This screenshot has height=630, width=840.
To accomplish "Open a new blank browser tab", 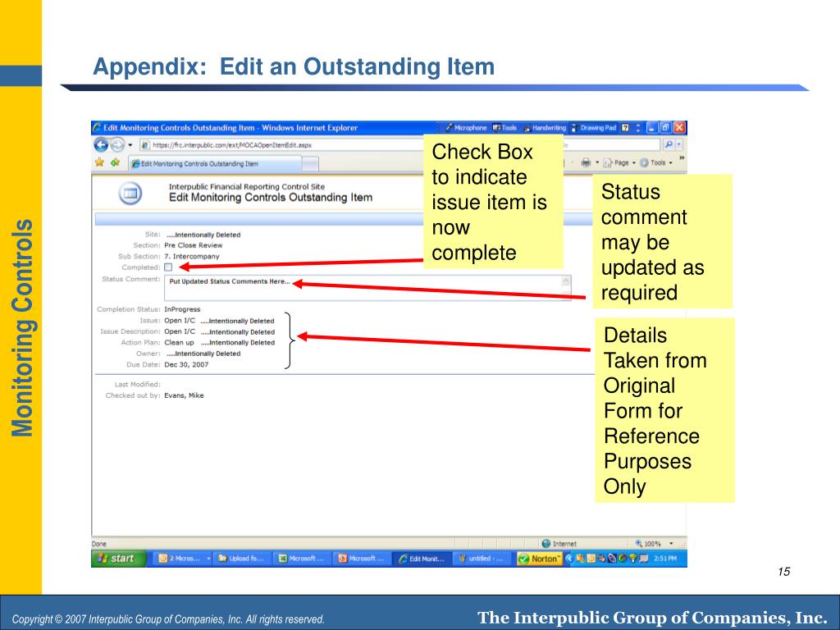I will pyautogui.click(x=311, y=164).
